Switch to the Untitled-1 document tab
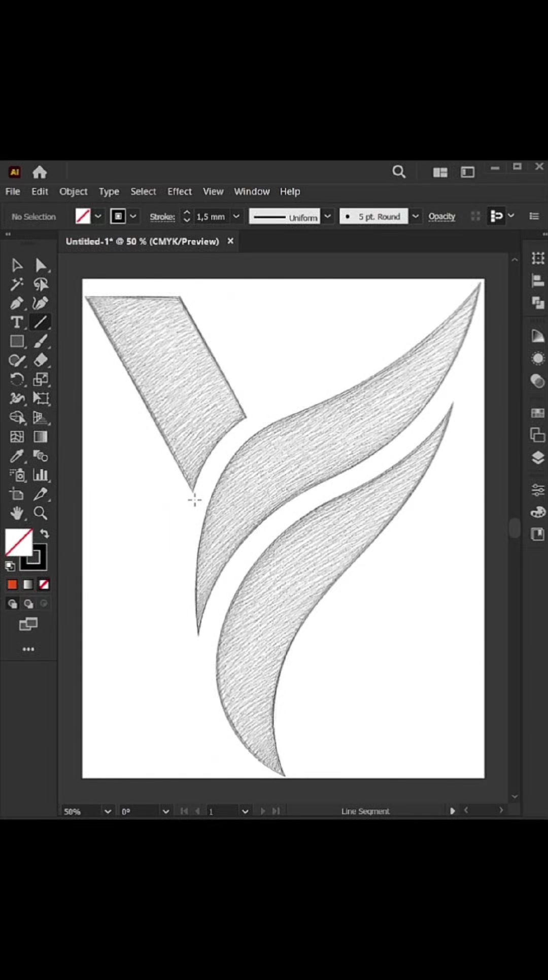 click(143, 241)
